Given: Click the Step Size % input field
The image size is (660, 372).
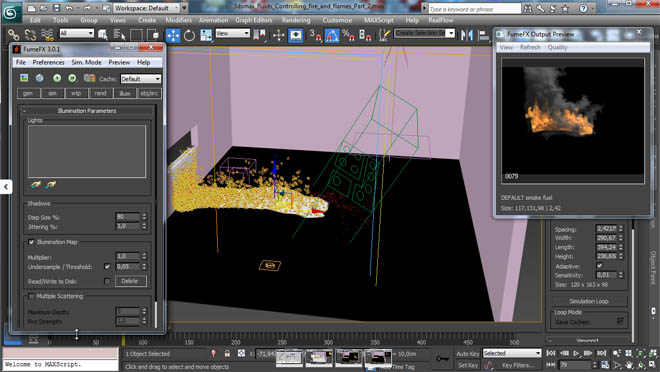Looking at the screenshot, I should click(127, 217).
